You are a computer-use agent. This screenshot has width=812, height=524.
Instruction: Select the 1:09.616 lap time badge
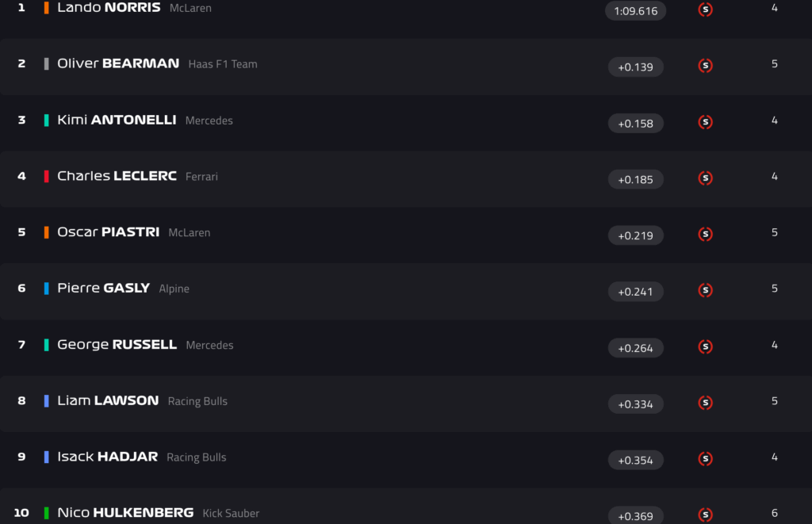[x=635, y=11]
